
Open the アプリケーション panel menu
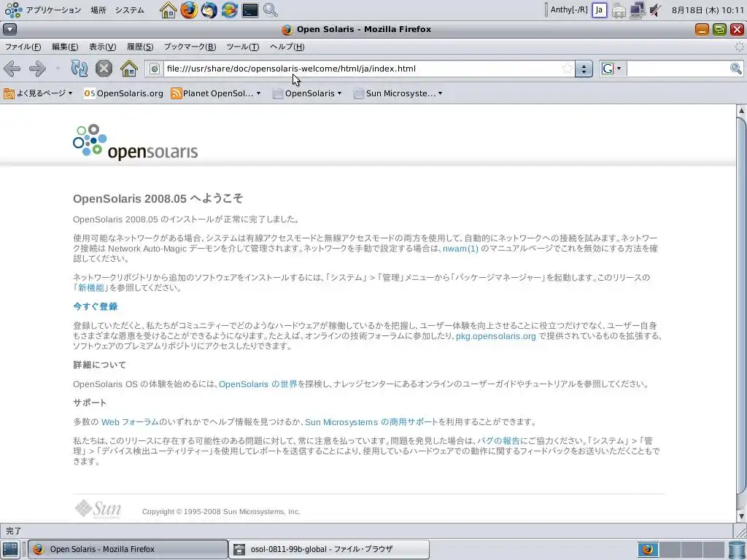tap(53, 10)
